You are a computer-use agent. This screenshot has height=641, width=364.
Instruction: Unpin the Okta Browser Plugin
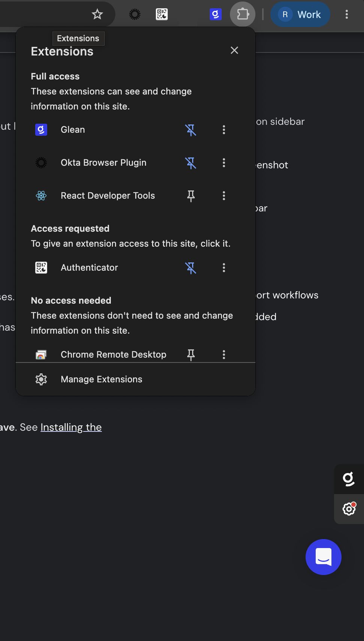(191, 163)
